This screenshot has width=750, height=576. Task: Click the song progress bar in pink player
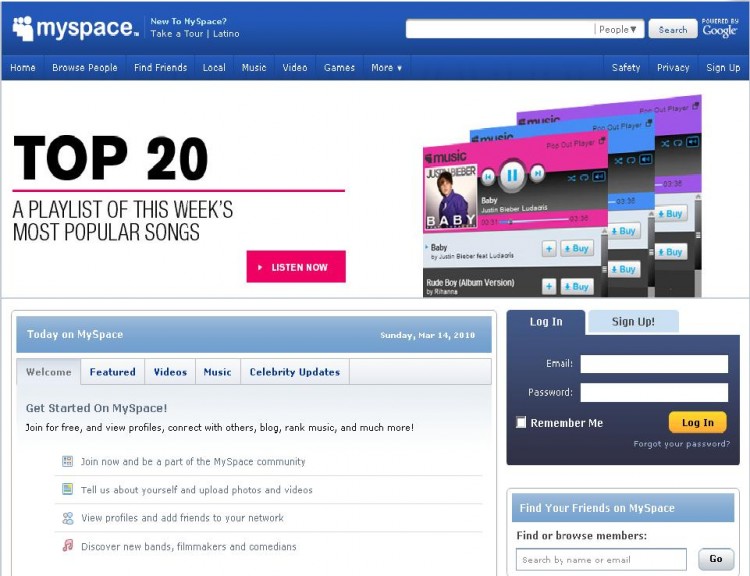pos(536,221)
